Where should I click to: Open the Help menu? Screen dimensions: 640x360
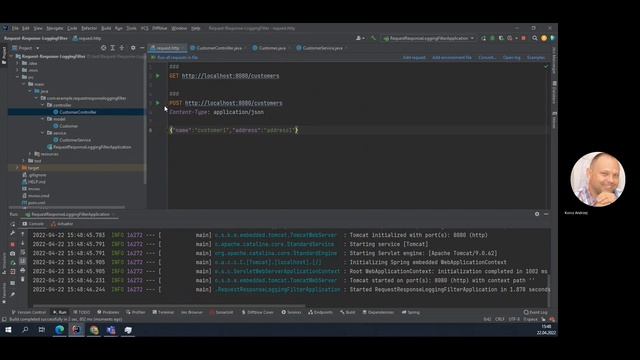pyautogui.click(x=196, y=28)
